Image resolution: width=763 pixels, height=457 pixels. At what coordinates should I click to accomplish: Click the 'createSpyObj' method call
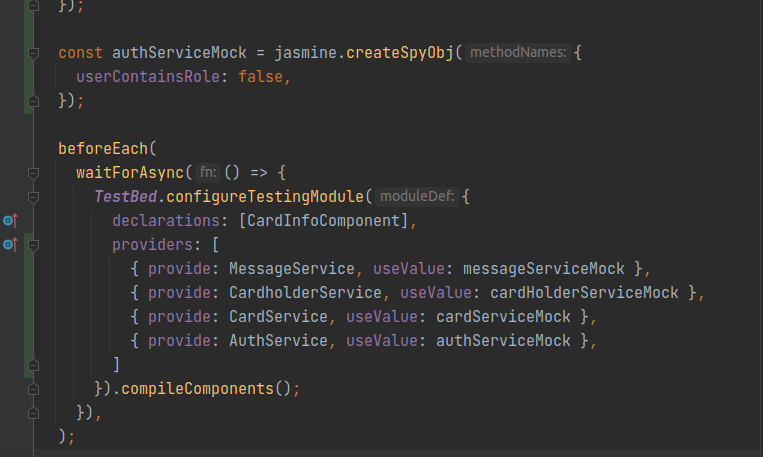(400, 53)
